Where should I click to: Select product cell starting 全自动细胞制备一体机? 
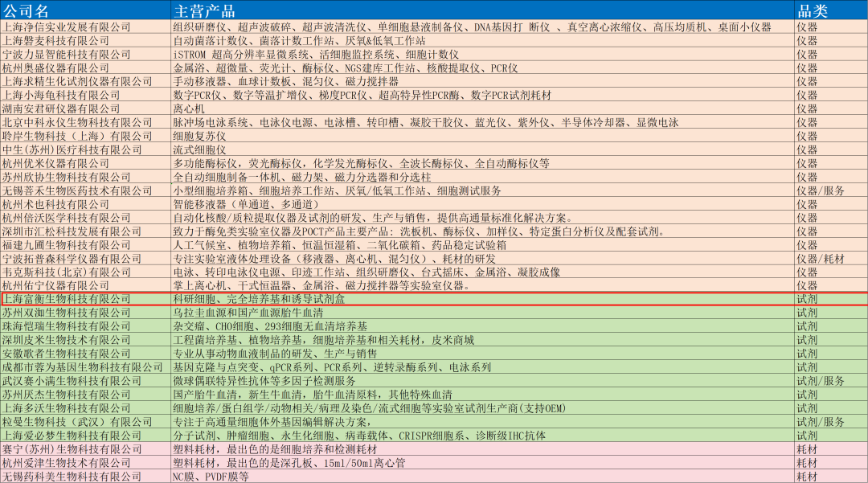point(483,177)
